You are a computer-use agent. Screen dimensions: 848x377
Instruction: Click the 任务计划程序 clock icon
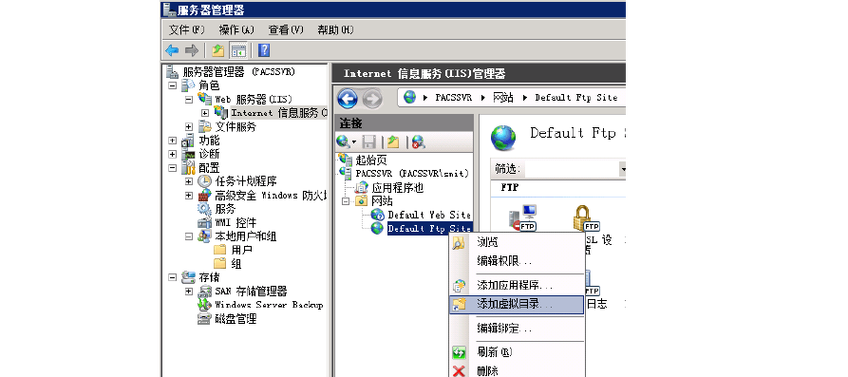point(204,181)
